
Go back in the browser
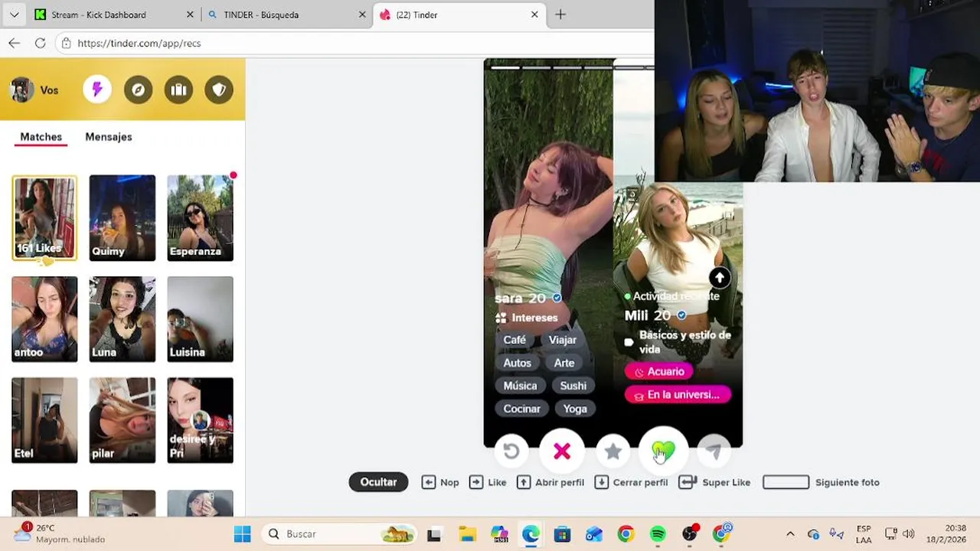(x=14, y=43)
